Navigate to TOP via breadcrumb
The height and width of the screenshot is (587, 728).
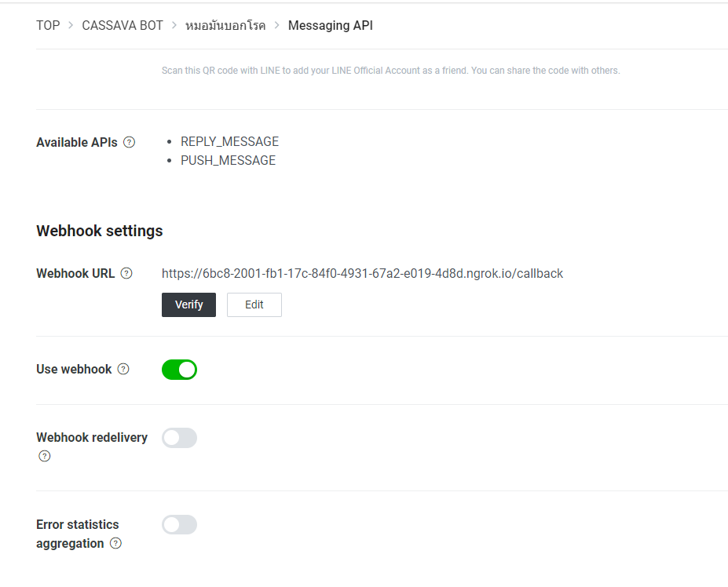47,25
